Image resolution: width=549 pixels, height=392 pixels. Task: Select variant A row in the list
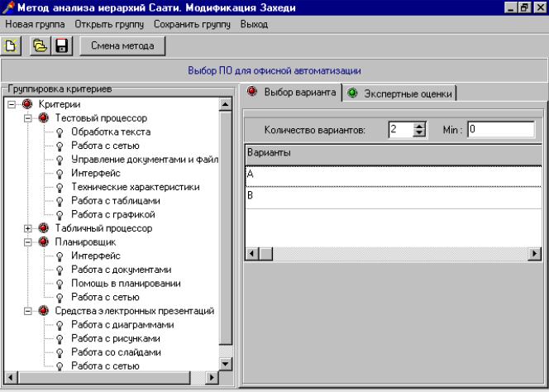[389, 175]
